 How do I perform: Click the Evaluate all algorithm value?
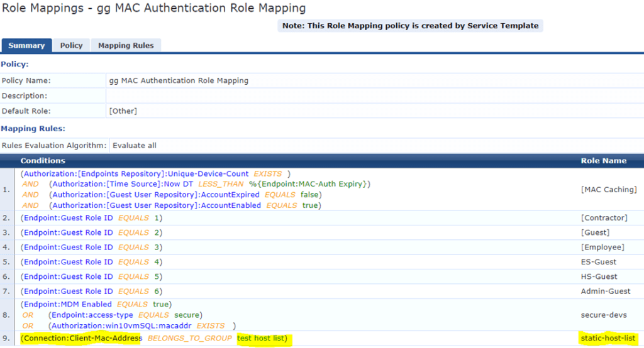tap(134, 145)
